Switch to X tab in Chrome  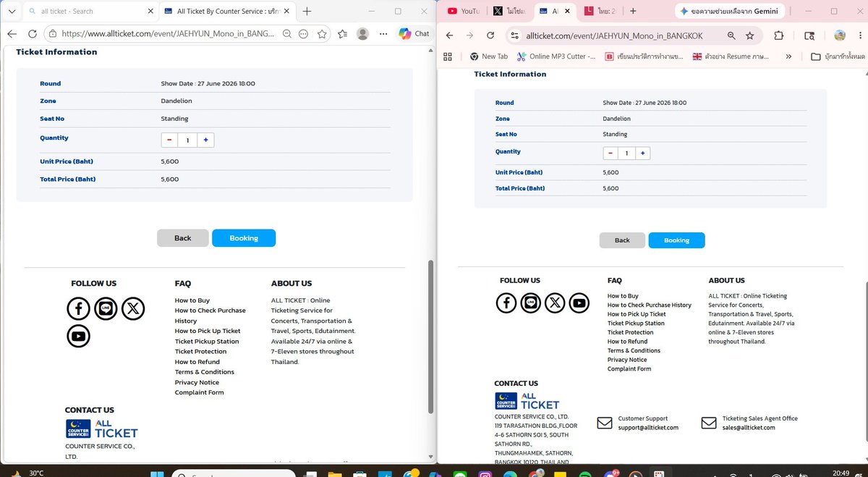[509, 11]
